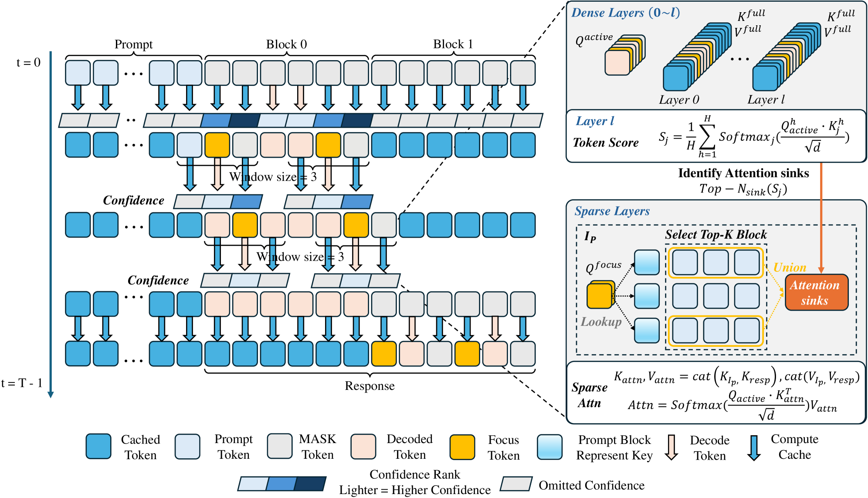Image resolution: width=868 pixels, height=498 pixels.
Task: Click the Cached Token legend square
Action: pyautogui.click(x=98, y=446)
